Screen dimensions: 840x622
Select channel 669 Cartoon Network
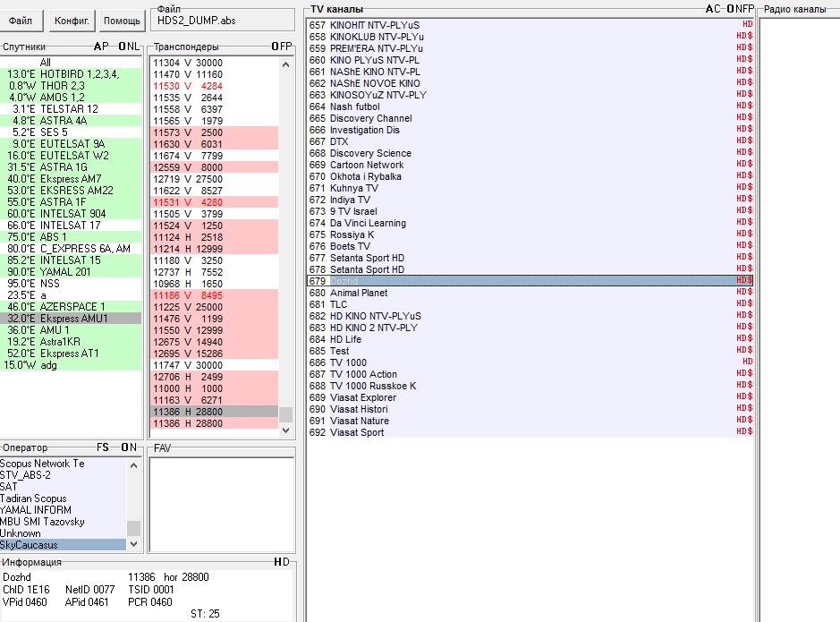coord(530,165)
